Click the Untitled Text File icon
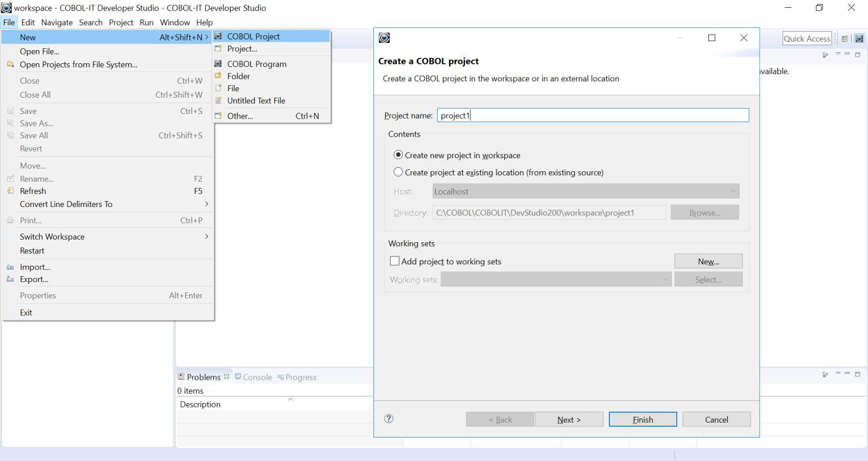 click(218, 101)
